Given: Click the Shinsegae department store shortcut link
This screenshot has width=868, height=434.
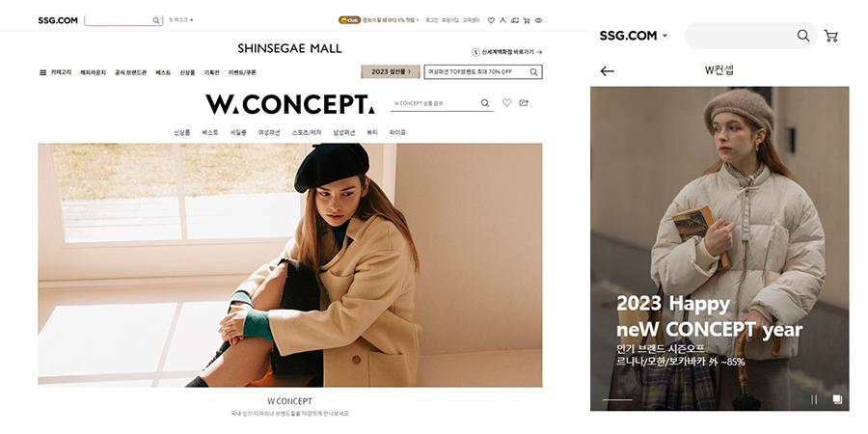Looking at the screenshot, I should click(x=507, y=53).
